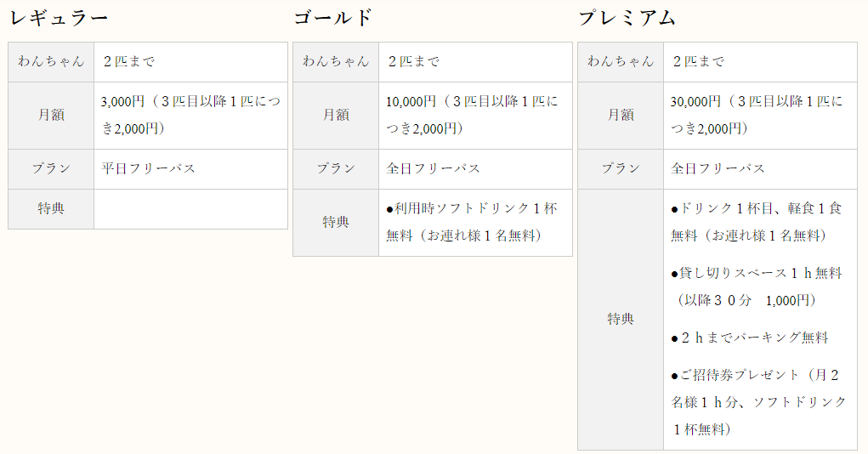Click the 特典 label in プレミアム table
This screenshot has height=454, width=868.
pos(621,319)
